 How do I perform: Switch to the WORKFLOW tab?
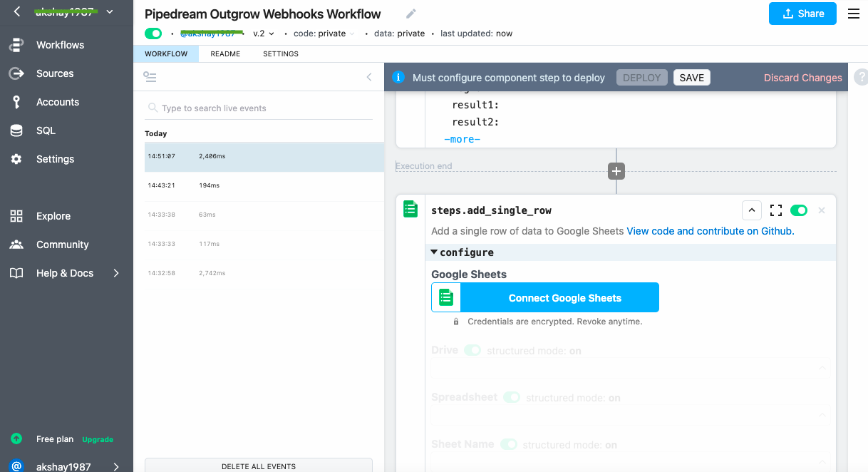[x=166, y=54]
